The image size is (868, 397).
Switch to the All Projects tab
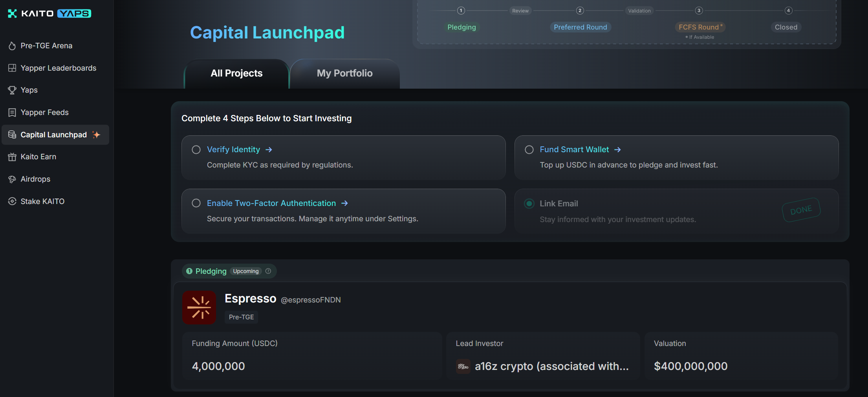[236, 73]
